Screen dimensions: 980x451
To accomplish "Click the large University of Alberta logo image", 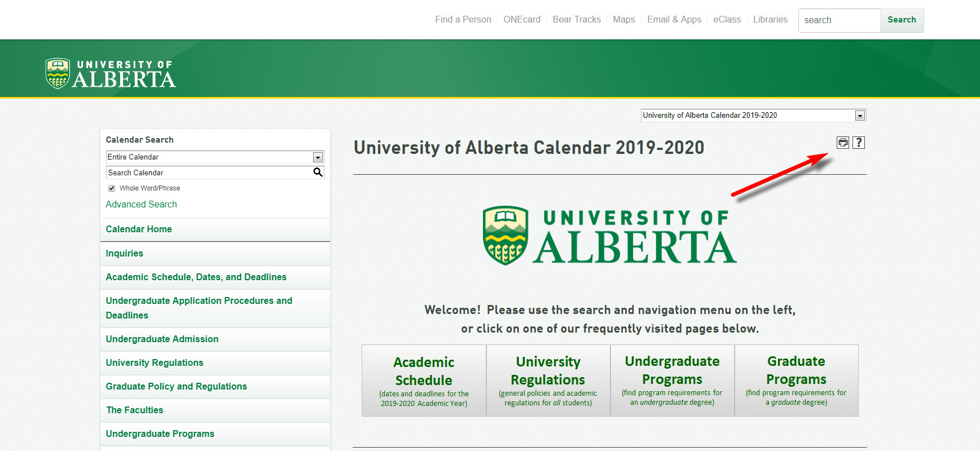I will click(609, 236).
